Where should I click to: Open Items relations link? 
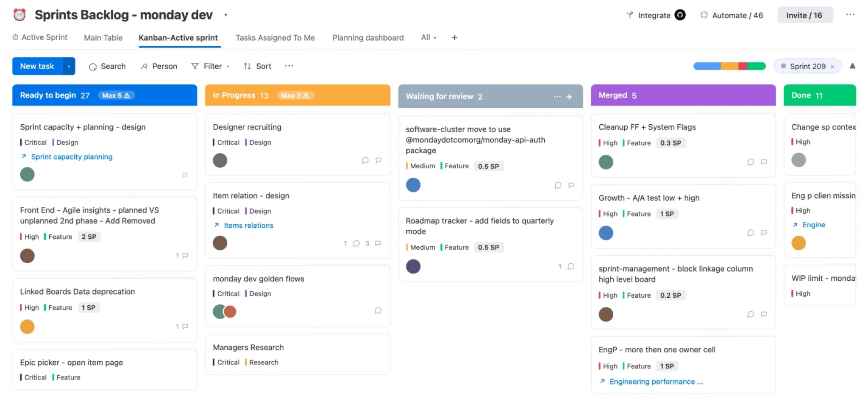(x=249, y=225)
